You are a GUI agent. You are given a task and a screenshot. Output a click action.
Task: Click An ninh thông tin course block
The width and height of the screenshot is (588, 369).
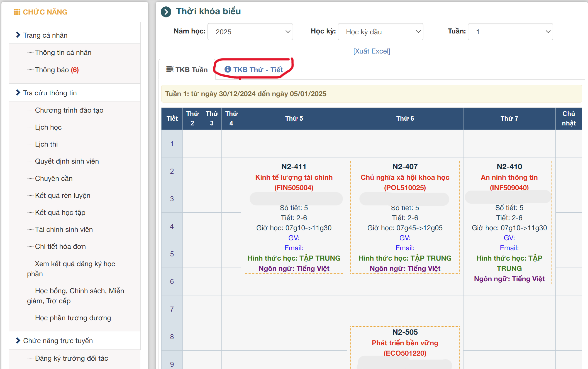[x=509, y=178]
